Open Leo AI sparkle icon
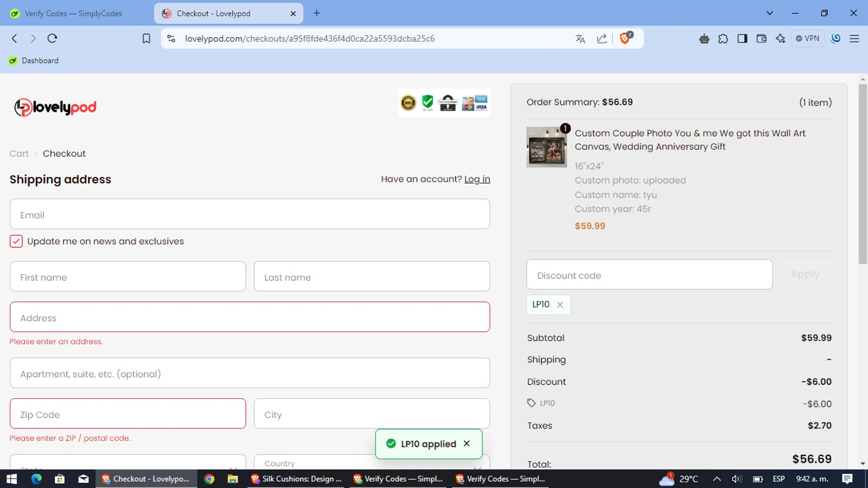Screen dimensions: 868x488 (x=780, y=39)
